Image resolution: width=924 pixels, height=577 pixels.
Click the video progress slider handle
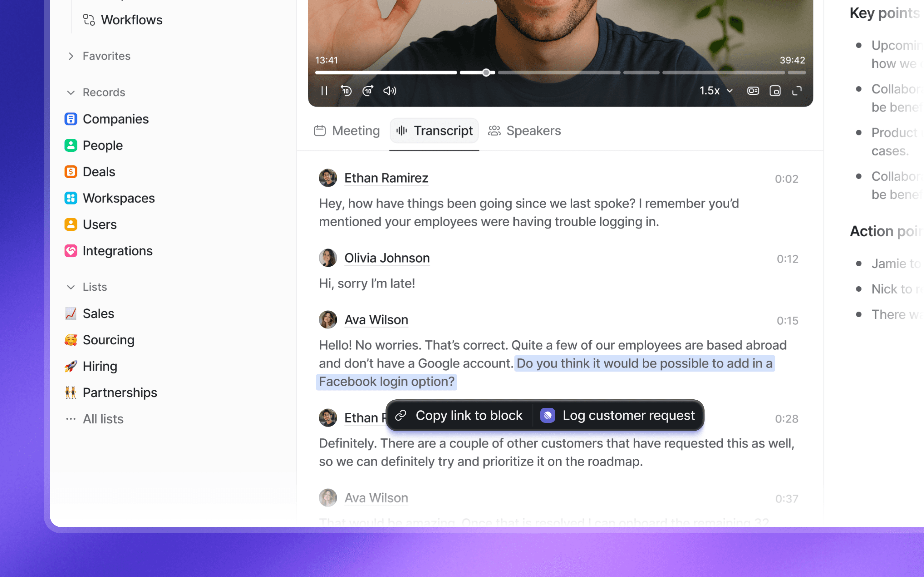[486, 72]
